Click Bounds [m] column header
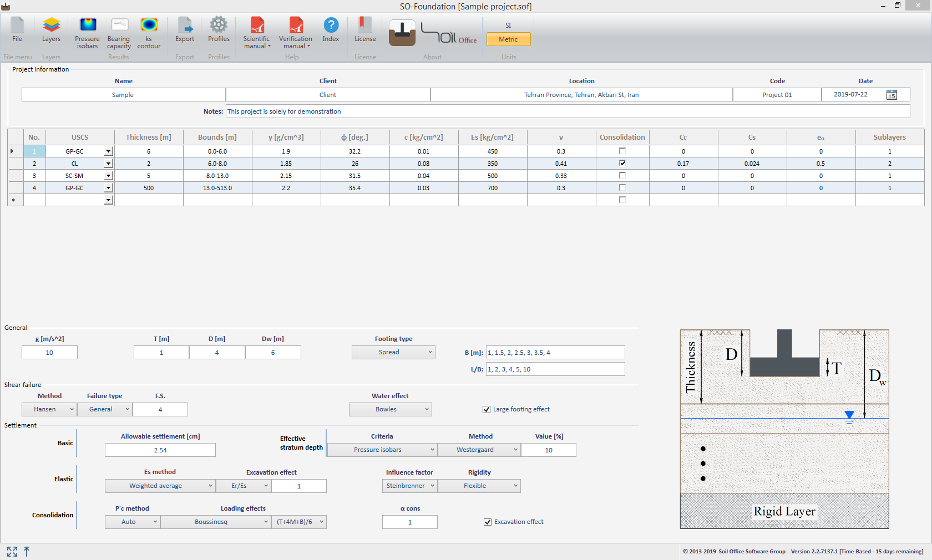 (x=217, y=137)
